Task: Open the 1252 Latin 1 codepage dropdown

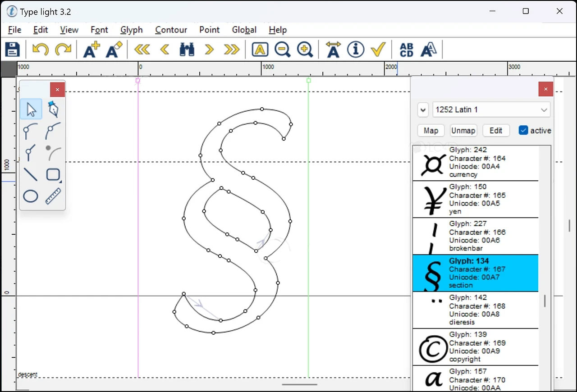Action: click(x=491, y=110)
